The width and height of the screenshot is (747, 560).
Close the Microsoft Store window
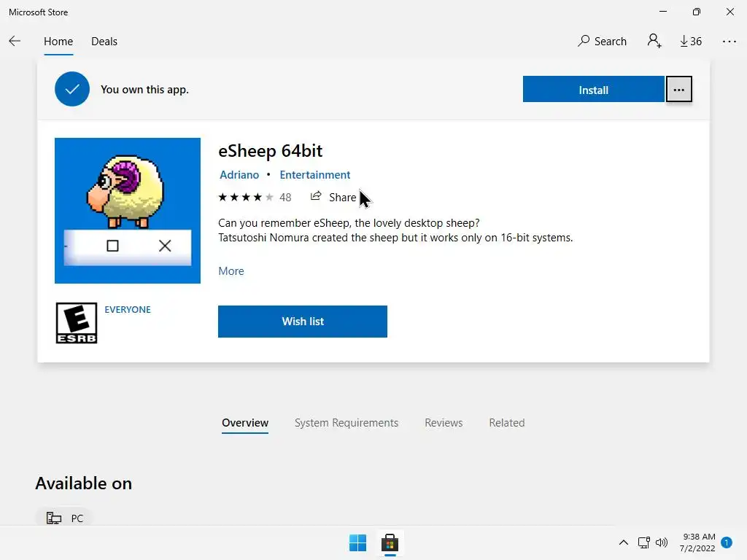click(x=729, y=12)
